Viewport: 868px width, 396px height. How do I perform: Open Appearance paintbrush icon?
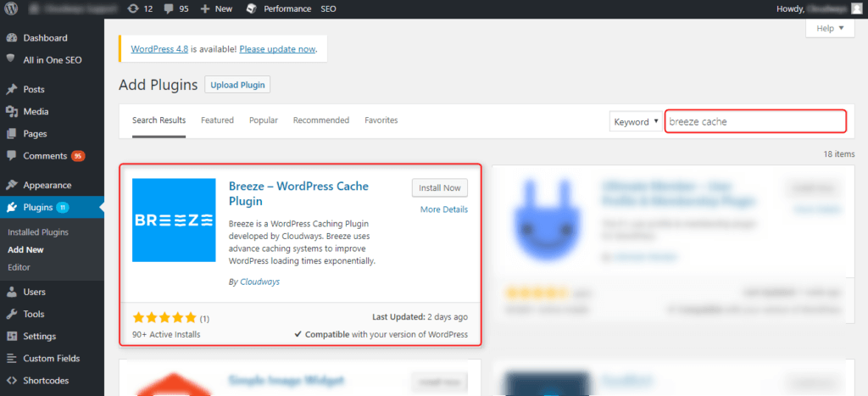point(11,185)
